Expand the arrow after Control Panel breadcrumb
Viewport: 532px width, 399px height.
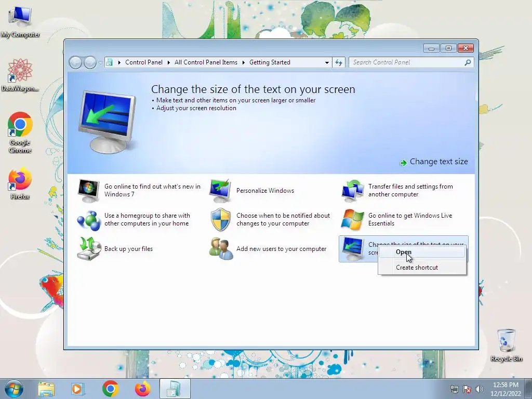[169, 62]
